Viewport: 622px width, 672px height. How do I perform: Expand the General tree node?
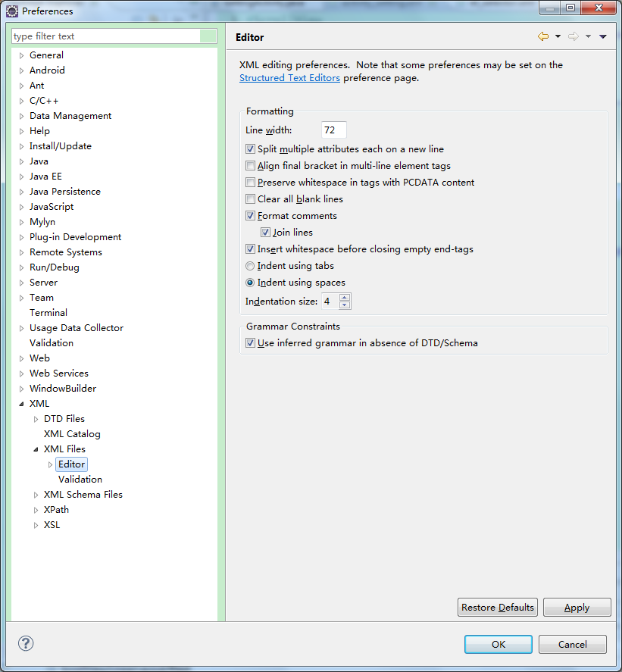pyautogui.click(x=21, y=56)
